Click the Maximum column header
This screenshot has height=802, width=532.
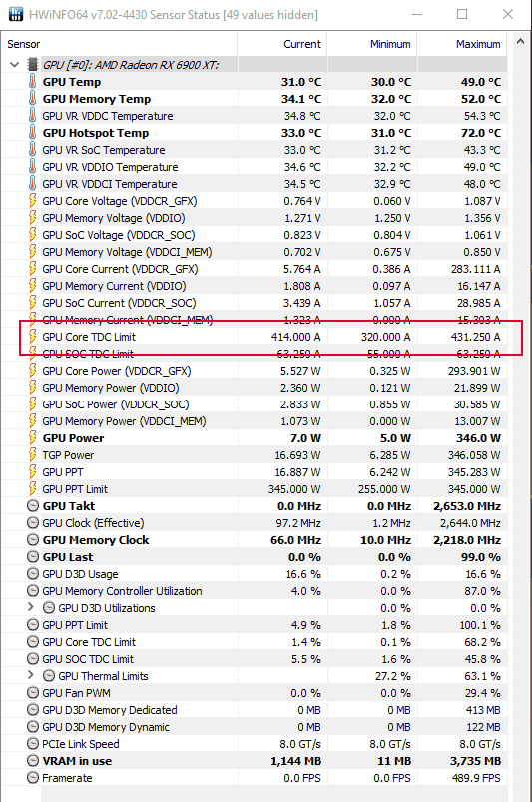462,44
